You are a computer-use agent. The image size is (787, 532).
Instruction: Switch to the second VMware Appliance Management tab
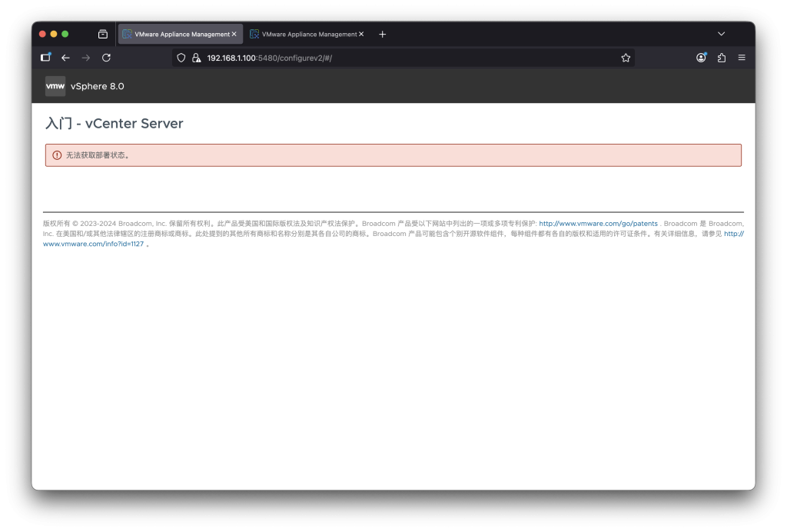tap(306, 33)
